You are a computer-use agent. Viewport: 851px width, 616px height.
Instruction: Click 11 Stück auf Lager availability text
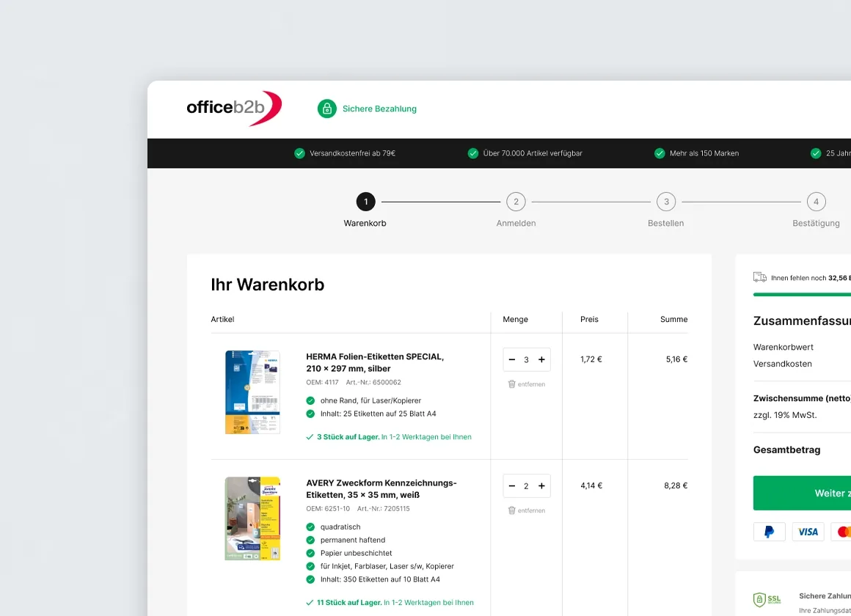(349, 602)
